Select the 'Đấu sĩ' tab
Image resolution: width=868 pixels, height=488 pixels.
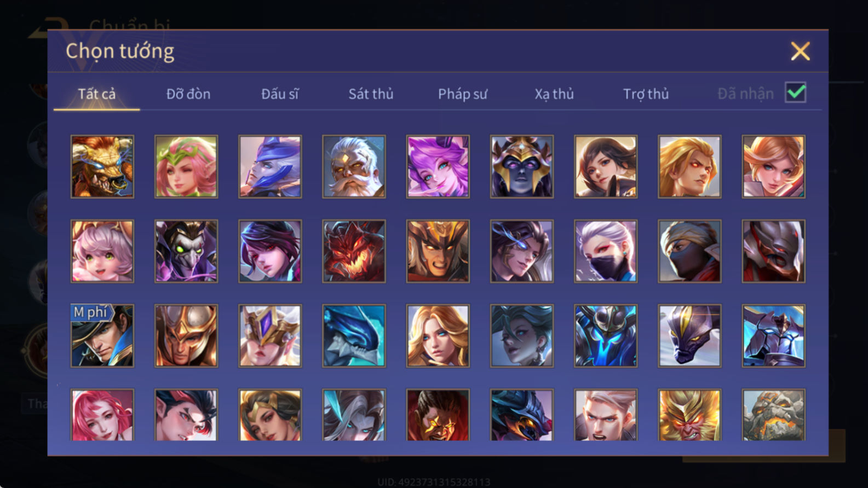[280, 94]
